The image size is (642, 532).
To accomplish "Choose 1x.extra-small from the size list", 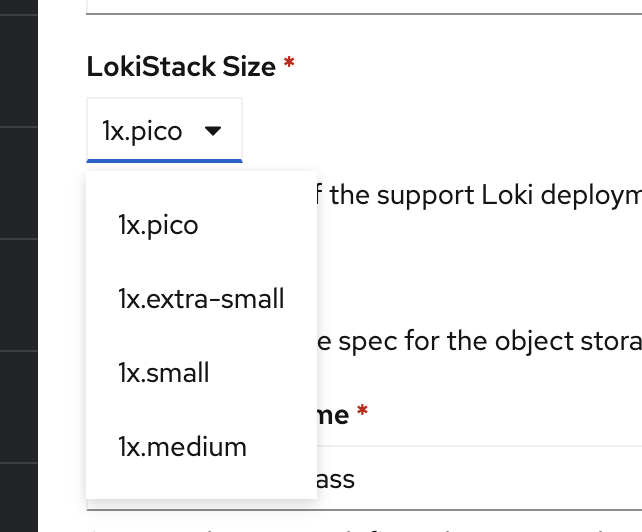I will pyautogui.click(x=201, y=298).
